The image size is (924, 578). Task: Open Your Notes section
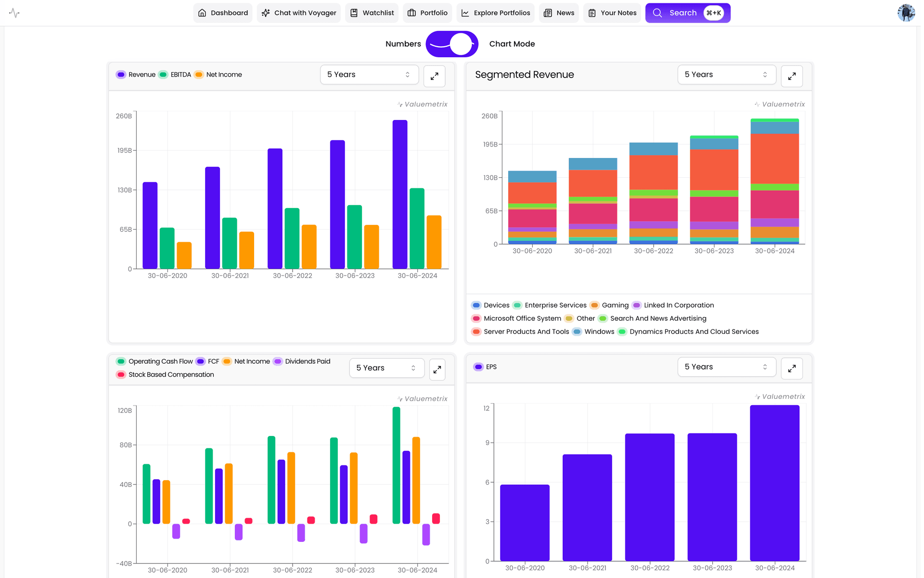612,13
